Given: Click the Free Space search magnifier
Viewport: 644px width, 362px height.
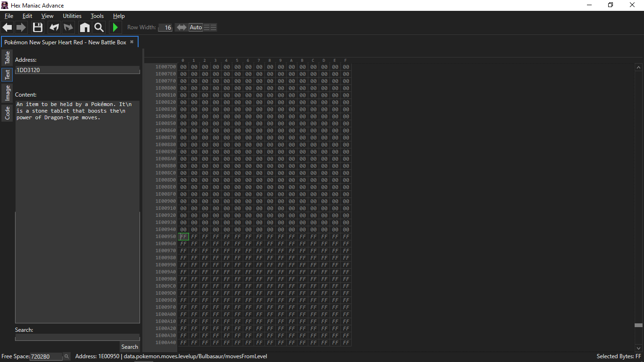Looking at the screenshot, I should coord(66,356).
